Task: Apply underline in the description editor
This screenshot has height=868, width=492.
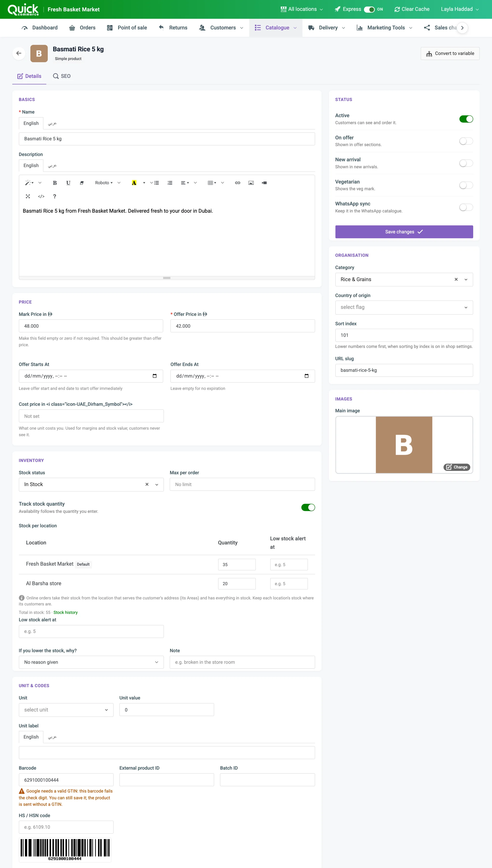Action: [x=68, y=183]
